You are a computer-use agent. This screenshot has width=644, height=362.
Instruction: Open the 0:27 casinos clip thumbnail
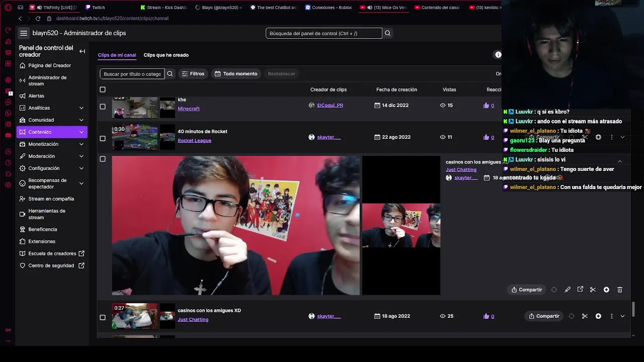click(x=134, y=316)
